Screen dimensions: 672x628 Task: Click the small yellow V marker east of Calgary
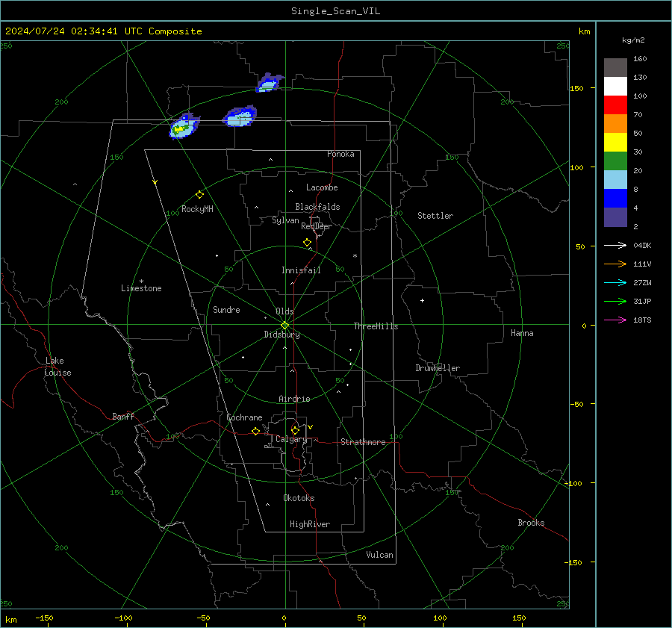(311, 427)
